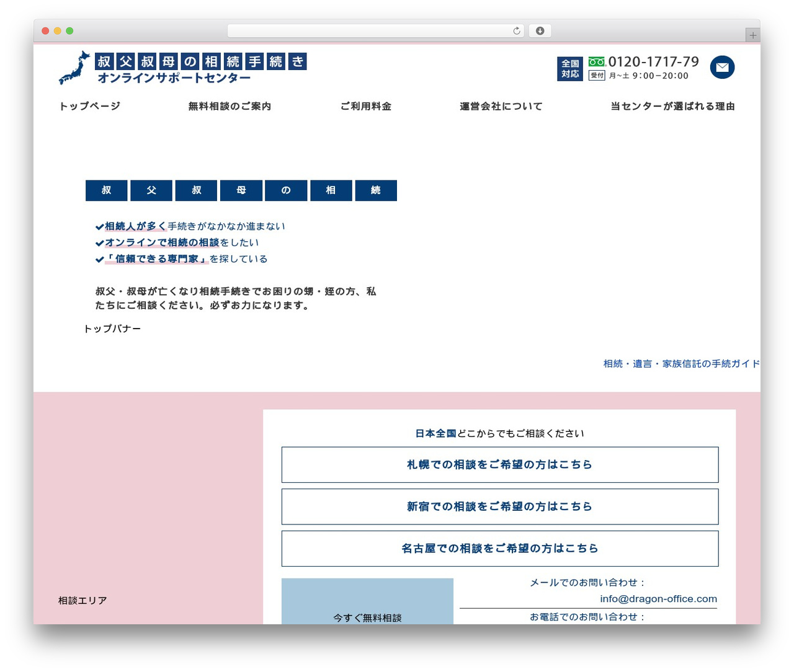This screenshot has height=672, width=794.
Task: Click 新宿での相談をご希望の方はこちら button
Action: [x=500, y=506]
